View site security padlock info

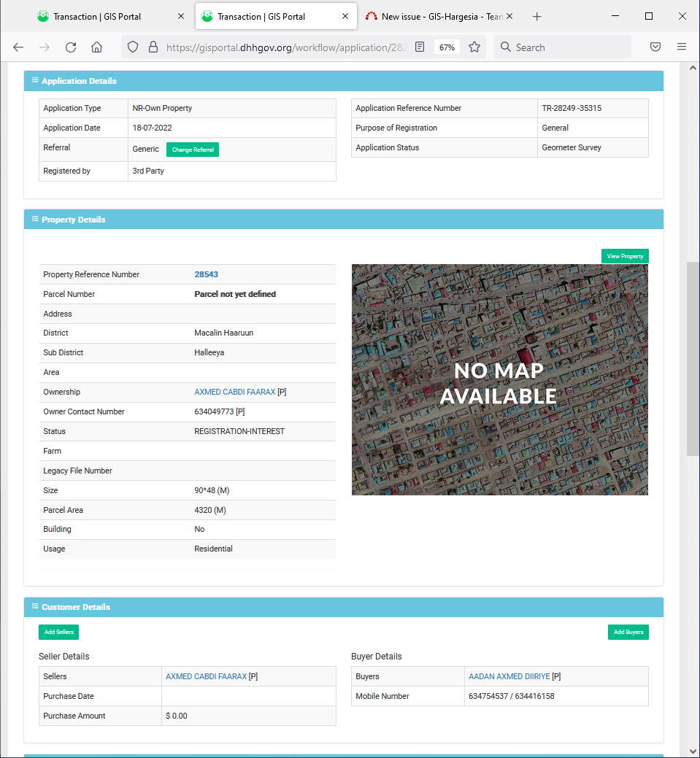tap(153, 47)
